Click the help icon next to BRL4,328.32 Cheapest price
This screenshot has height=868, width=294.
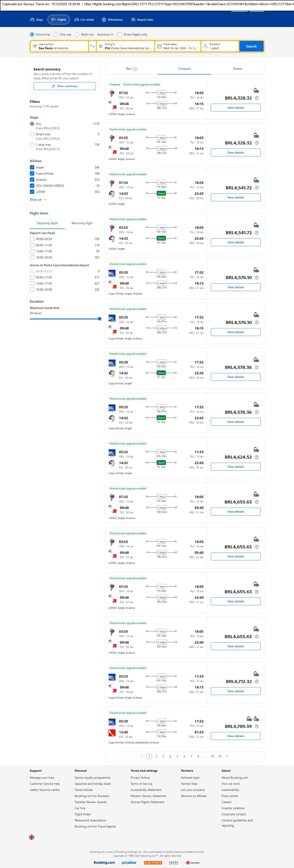(257, 98)
